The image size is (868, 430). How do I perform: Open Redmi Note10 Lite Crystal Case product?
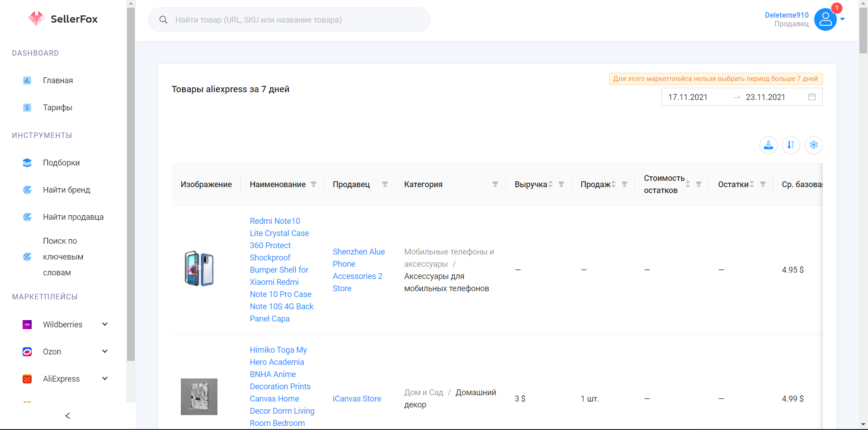282,270
